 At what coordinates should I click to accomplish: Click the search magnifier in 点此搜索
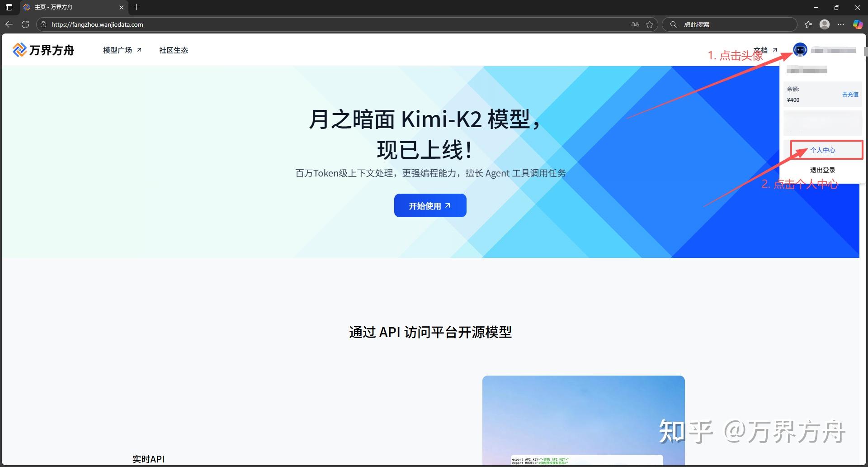tap(674, 24)
